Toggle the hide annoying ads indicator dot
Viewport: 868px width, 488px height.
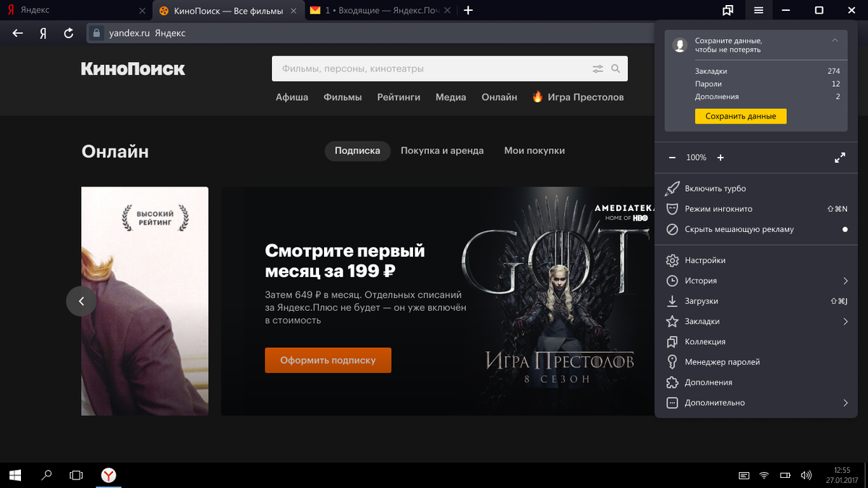tap(845, 229)
